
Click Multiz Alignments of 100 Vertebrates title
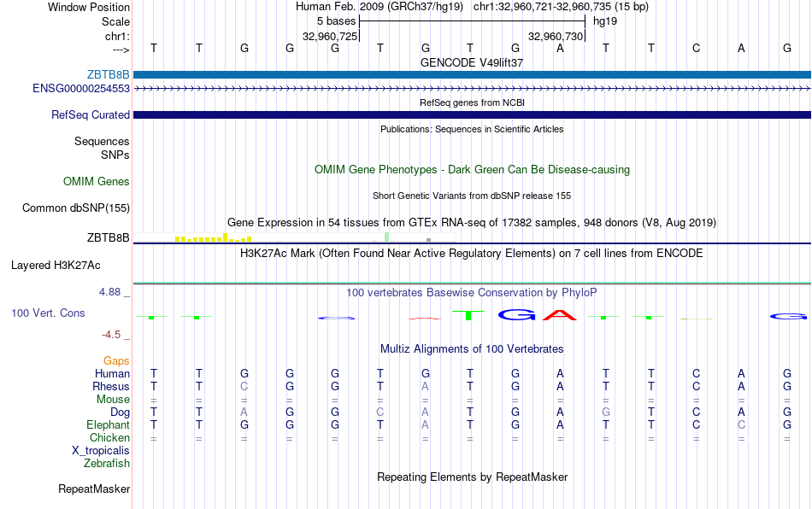pos(472,348)
